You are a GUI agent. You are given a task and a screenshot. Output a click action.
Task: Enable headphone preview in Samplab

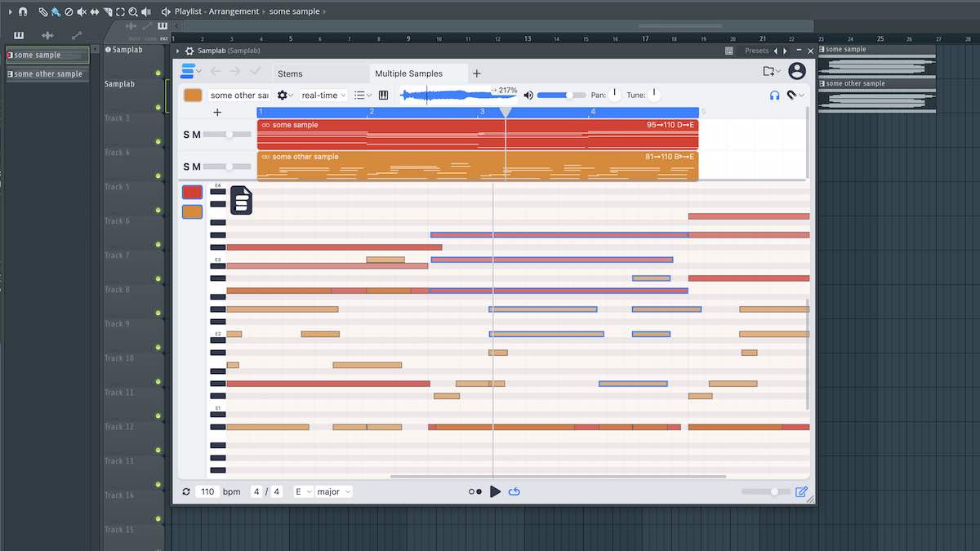click(774, 95)
